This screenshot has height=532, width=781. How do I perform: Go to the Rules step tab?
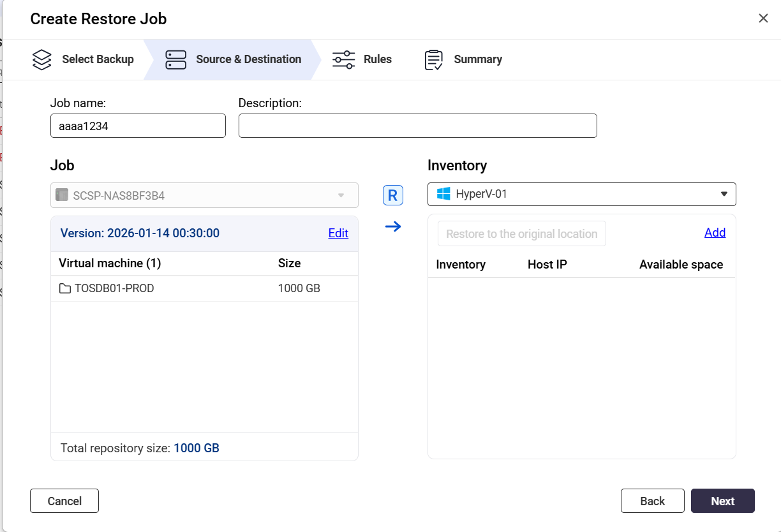pos(377,59)
